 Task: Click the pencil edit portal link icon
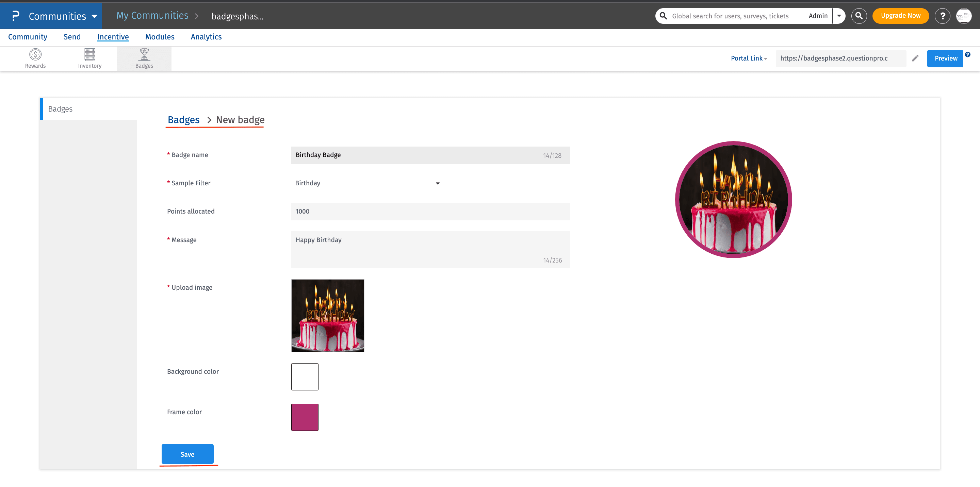coord(915,58)
